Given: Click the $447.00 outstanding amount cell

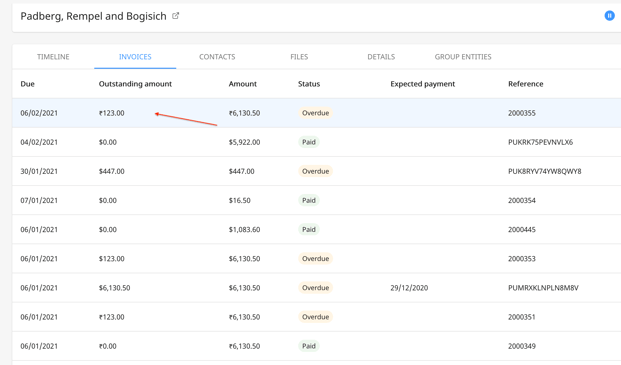Looking at the screenshot, I should [x=111, y=171].
